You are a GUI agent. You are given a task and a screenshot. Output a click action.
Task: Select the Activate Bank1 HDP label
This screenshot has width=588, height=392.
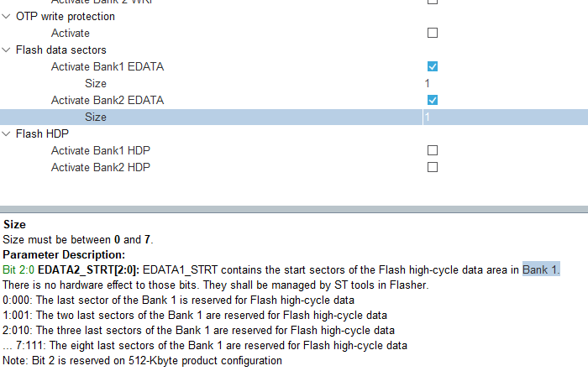(x=101, y=151)
